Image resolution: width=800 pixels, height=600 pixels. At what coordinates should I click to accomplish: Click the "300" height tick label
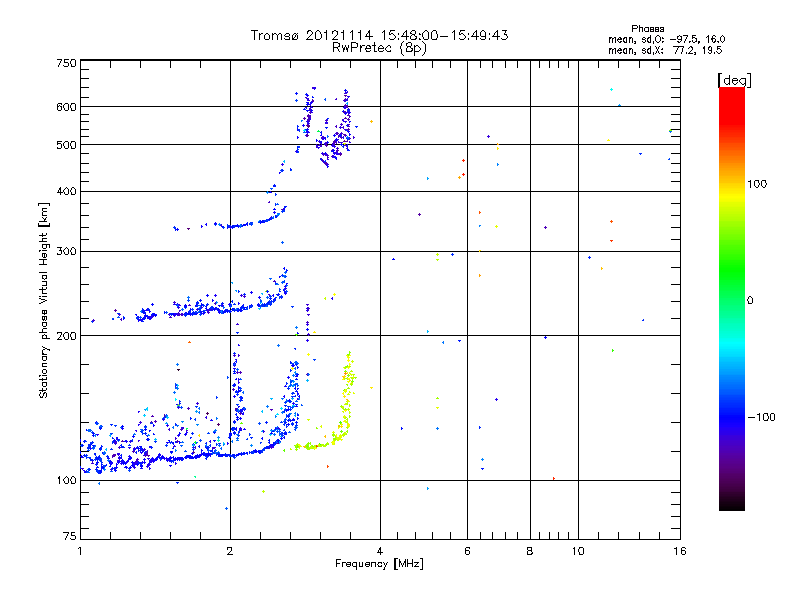66,252
